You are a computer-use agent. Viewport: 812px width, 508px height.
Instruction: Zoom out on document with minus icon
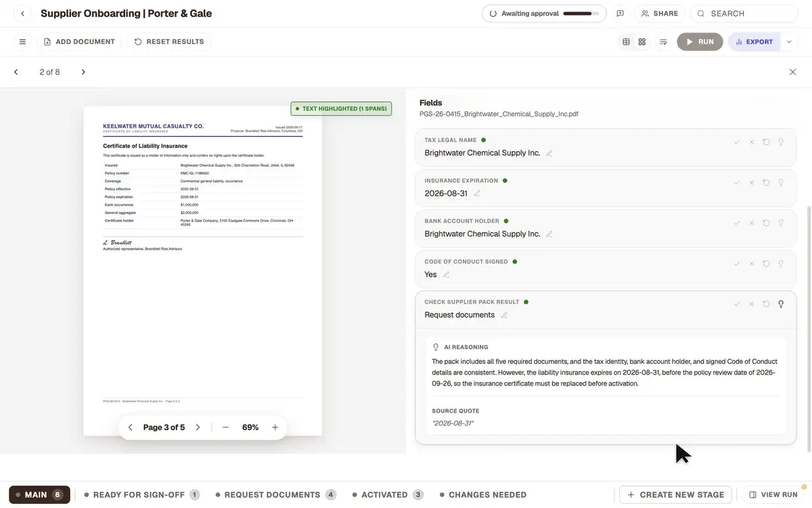(x=225, y=427)
